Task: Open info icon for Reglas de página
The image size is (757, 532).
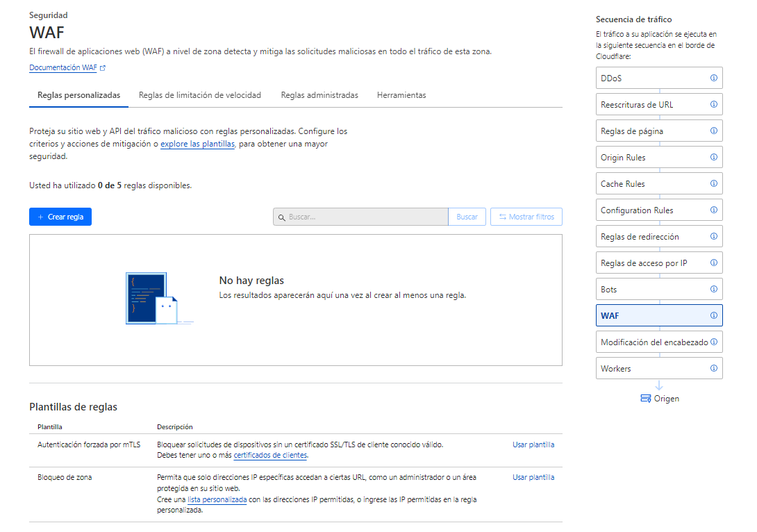Action: [x=713, y=131]
